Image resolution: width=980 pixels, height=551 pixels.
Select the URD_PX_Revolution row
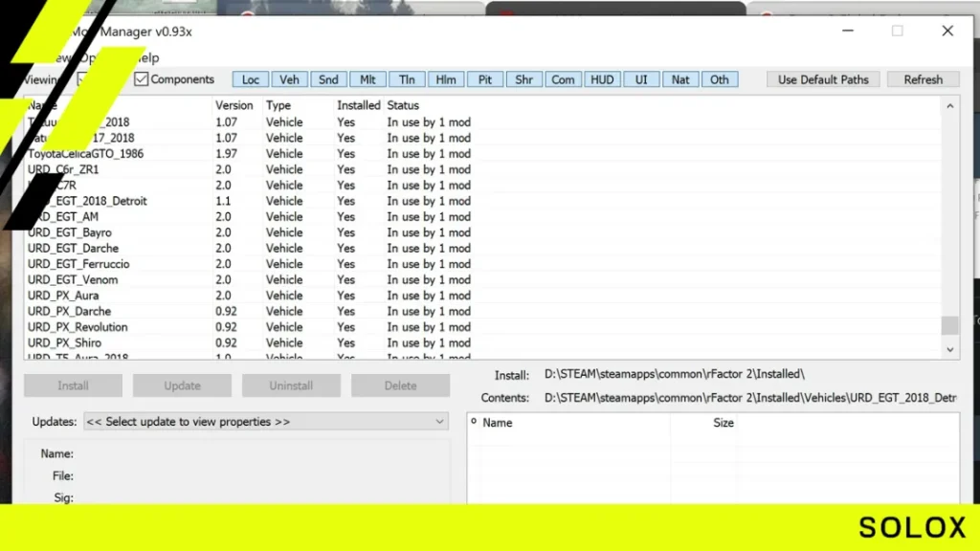tap(482, 327)
